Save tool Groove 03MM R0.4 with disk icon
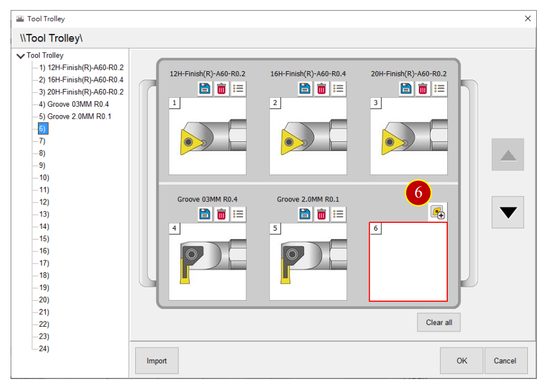Image resolution: width=554 pixels, height=392 pixels. (205, 214)
